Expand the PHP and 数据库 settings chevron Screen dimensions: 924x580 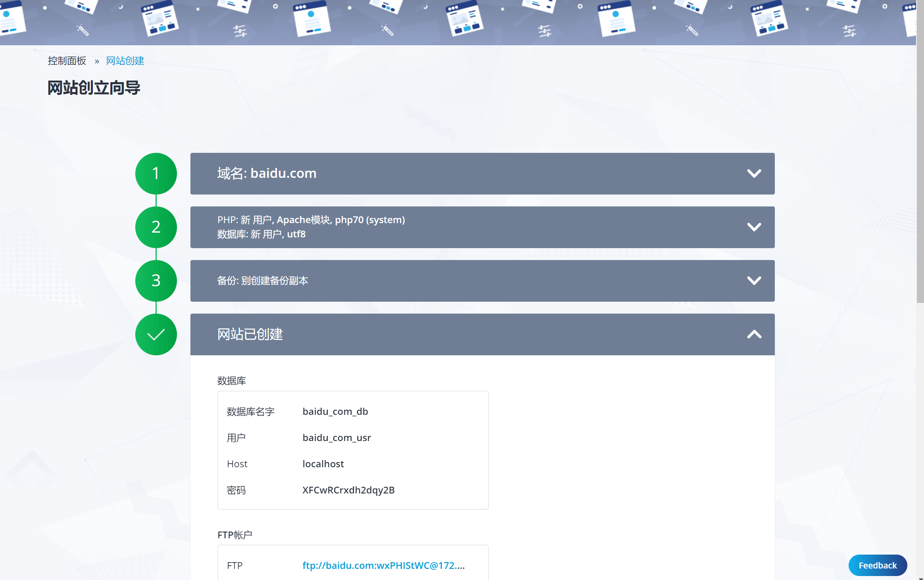click(754, 227)
